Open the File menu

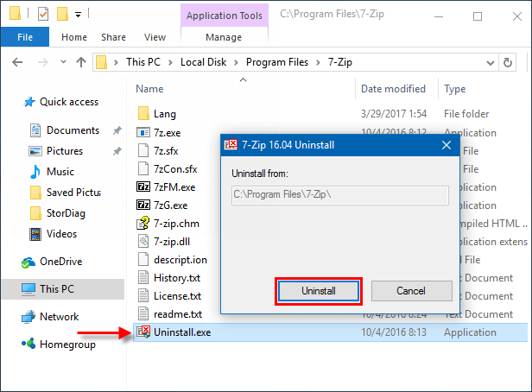(25, 37)
